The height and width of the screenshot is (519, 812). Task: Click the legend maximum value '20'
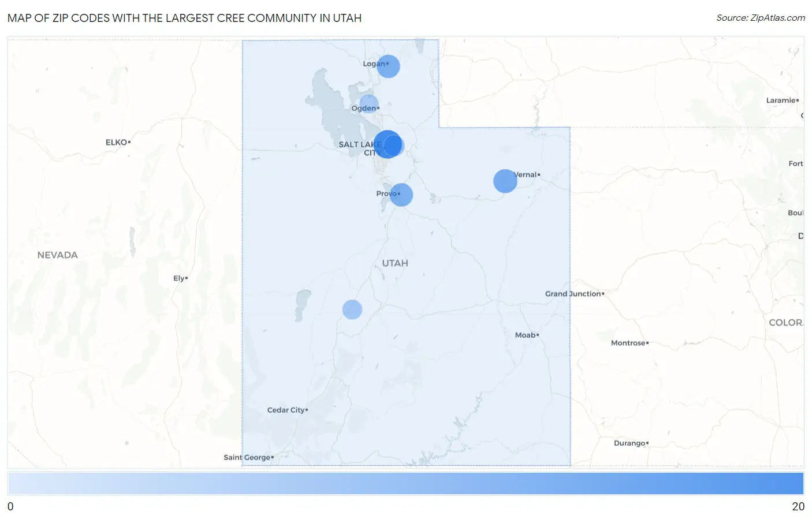(x=798, y=507)
